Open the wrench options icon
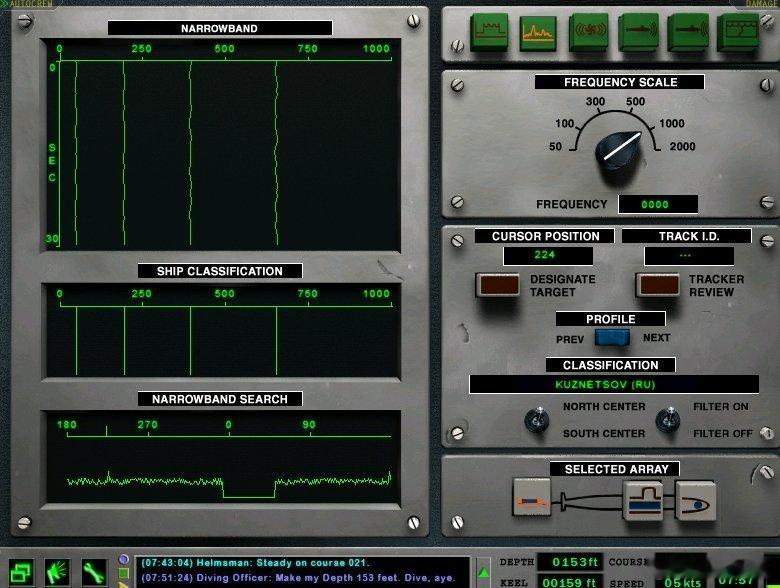The image size is (780, 588). point(94,573)
